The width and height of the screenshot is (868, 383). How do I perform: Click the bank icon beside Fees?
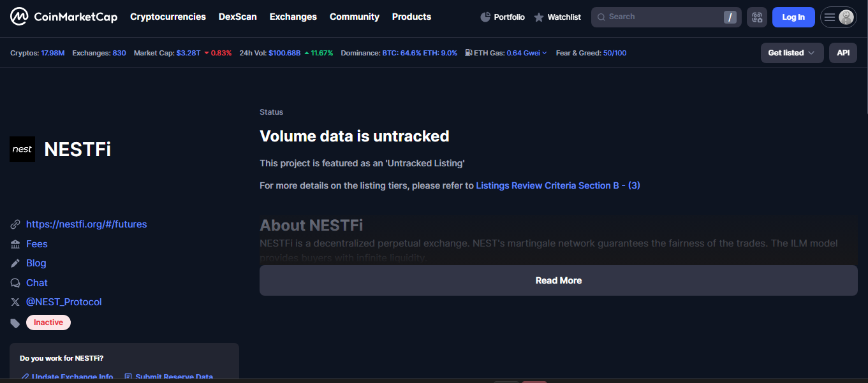click(15, 244)
